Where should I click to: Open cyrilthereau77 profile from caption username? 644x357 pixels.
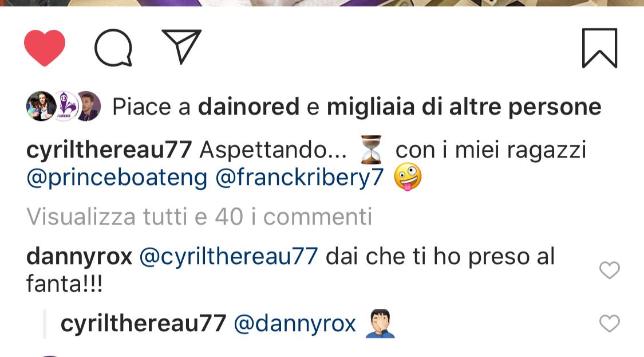click(109, 150)
